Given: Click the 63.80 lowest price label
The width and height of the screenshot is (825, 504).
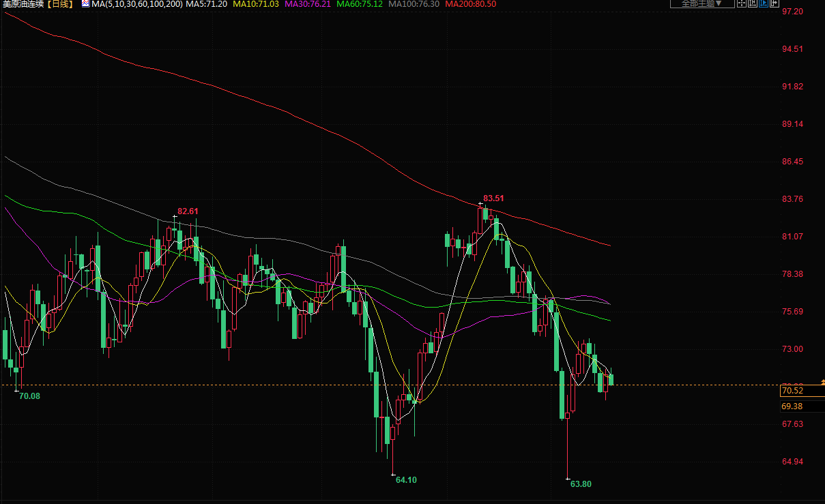Looking at the screenshot, I should click(581, 484).
